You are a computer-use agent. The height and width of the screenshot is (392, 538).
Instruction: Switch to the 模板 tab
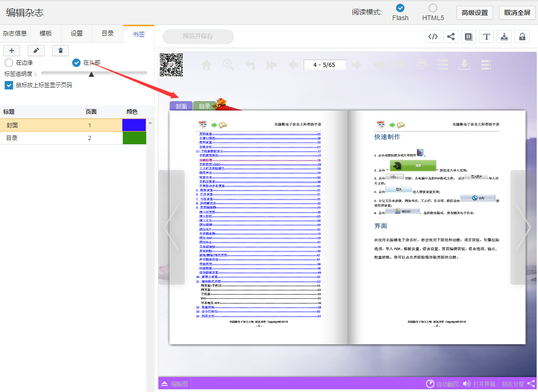point(45,34)
